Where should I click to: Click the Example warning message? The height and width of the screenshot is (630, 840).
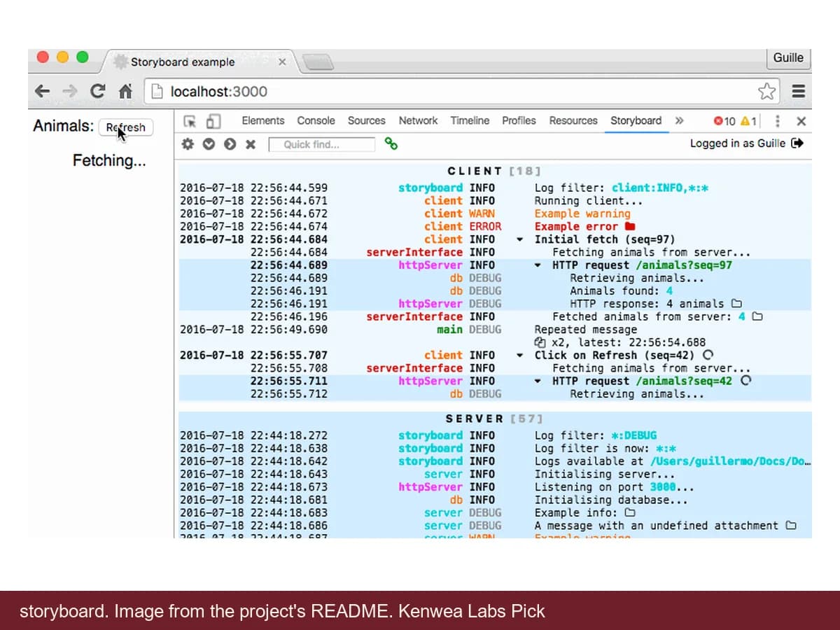[582, 213]
